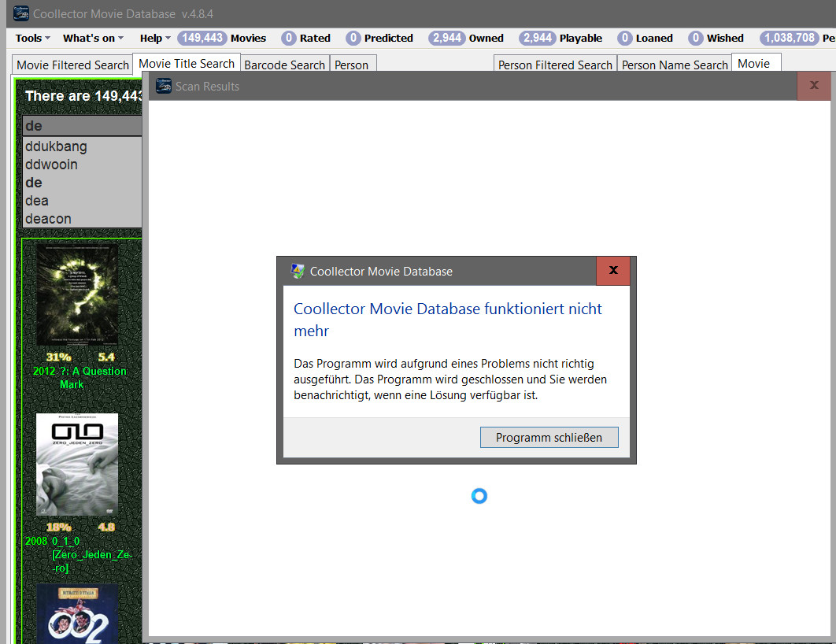
Task: Click the title search field containing 'de'
Action: point(83,126)
